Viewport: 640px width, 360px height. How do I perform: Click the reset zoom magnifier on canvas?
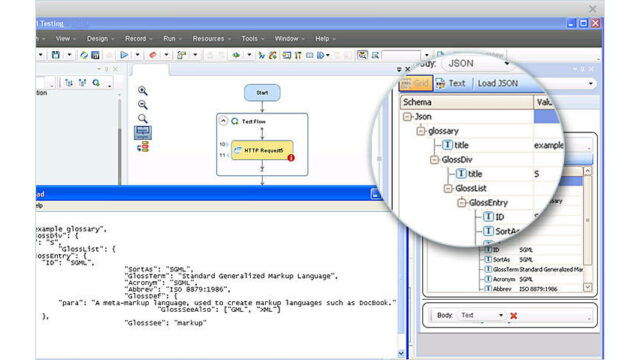(x=142, y=118)
